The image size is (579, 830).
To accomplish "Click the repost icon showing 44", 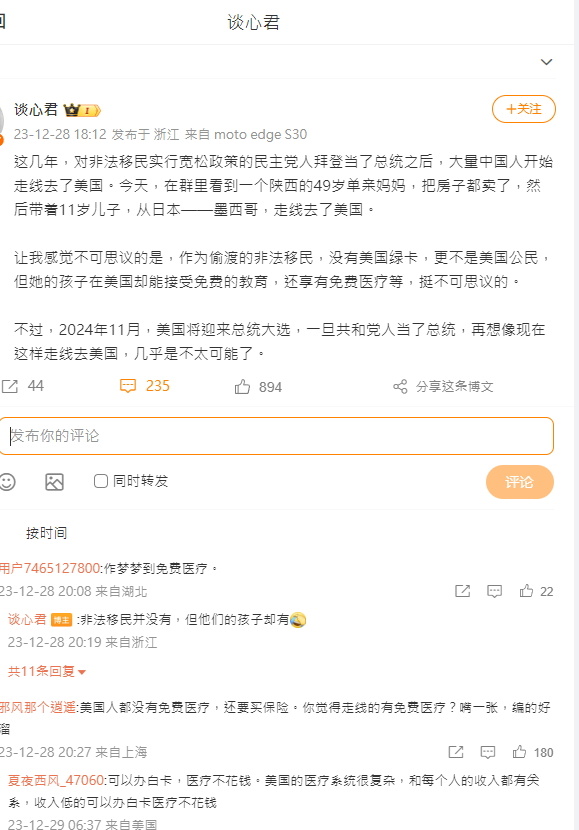I will point(10,386).
